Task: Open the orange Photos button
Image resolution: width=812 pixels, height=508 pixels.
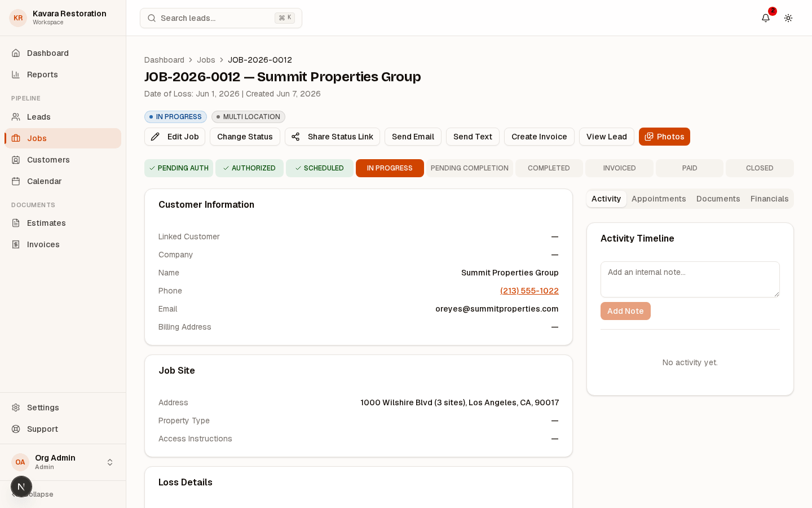Action: point(664,137)
